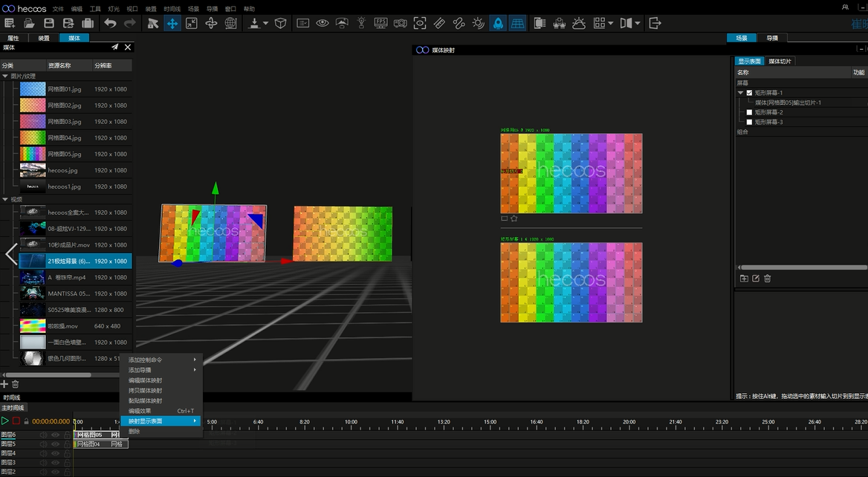Expand the 添加控制命令 submenu
868x477 pixels.
click(161, 360)
